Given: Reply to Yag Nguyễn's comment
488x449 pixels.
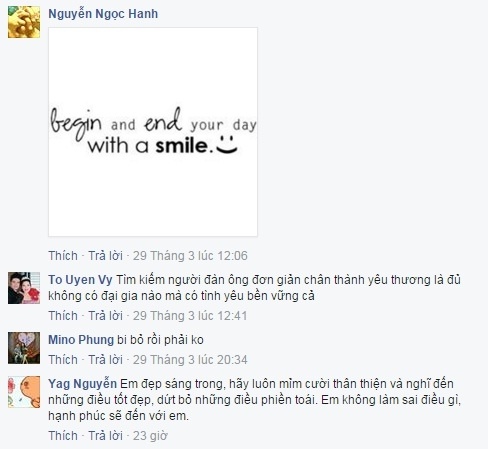Looking at the screenshot, I should [x=105, y=436].
